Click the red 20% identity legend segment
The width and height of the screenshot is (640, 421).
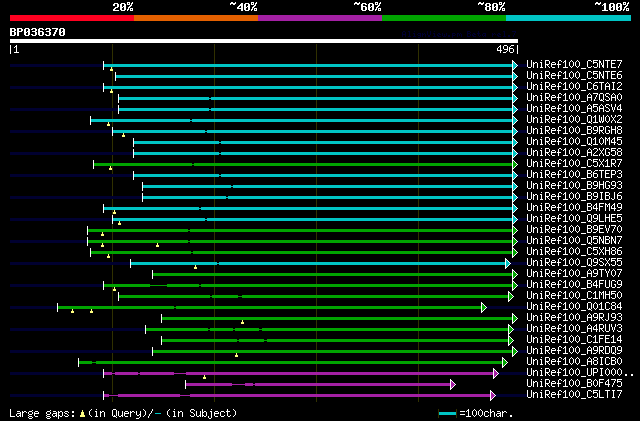[72, 18]
